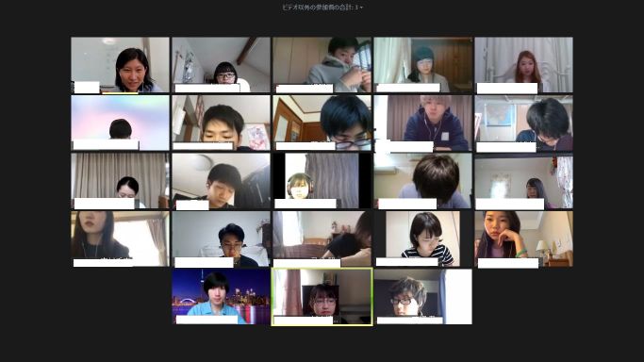
Task: Select the participant in a navy hoodie
Action: [423, 123]
